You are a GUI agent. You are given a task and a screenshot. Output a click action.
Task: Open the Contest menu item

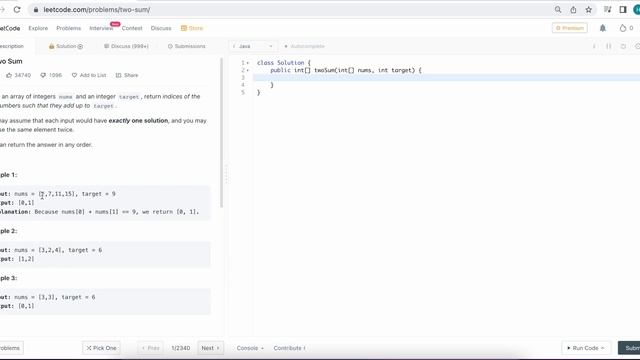click(132, 28)
